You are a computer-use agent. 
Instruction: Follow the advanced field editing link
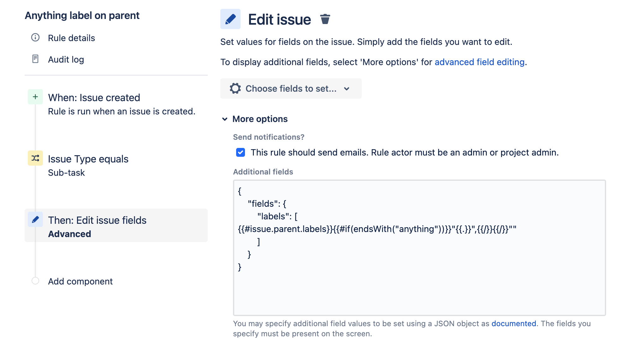[480, 62]
